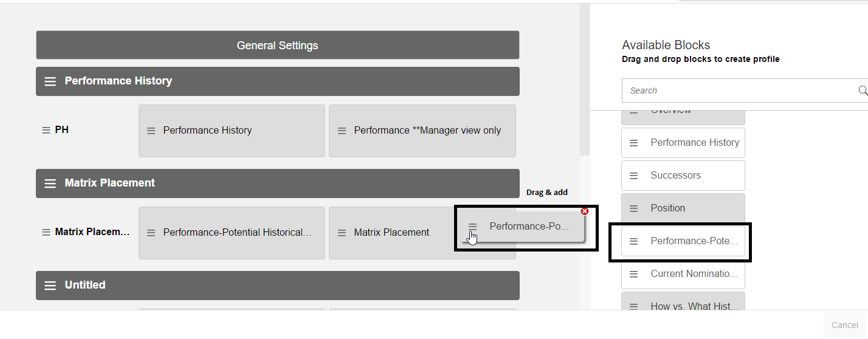Click drag handle on Position available block
Screen dimensions: 868x339
(633, 208)
